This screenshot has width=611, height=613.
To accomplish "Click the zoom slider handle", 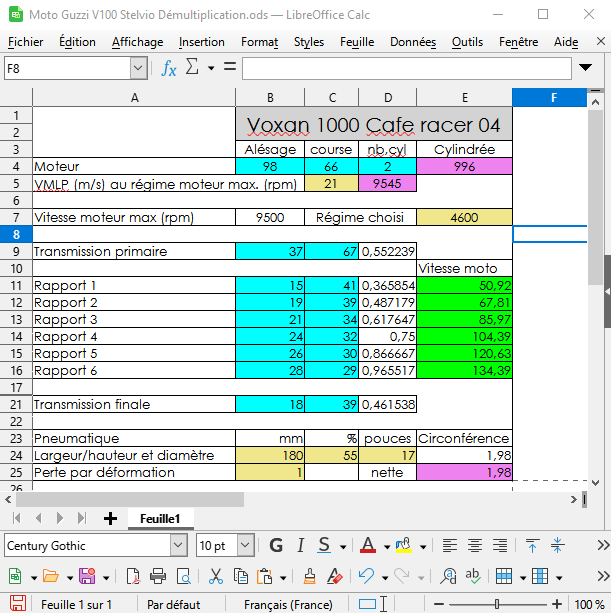I will (x=496, y=604).
